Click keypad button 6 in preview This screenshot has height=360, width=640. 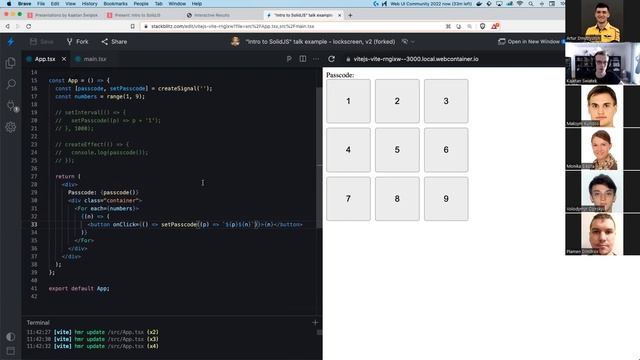(446, 150)
